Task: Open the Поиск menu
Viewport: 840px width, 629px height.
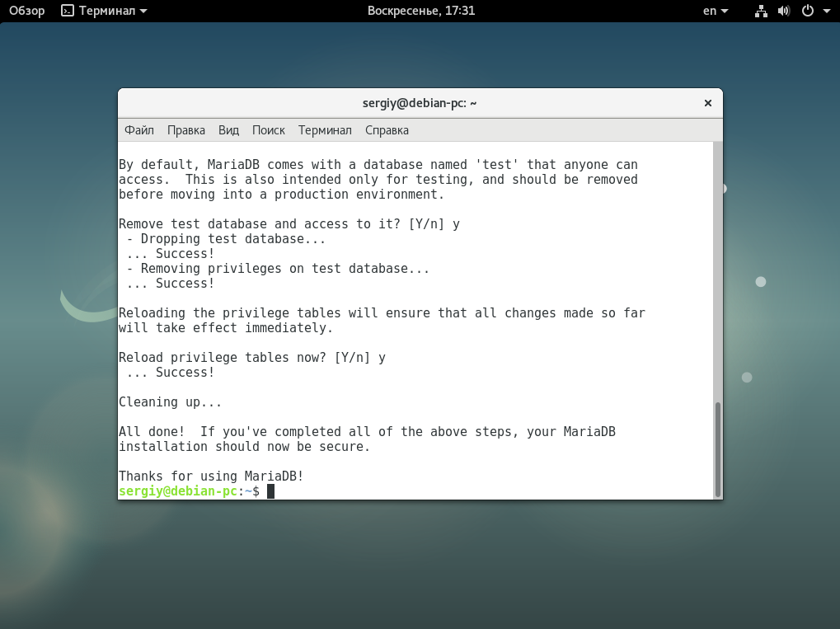Action: (x=268, y=130)
